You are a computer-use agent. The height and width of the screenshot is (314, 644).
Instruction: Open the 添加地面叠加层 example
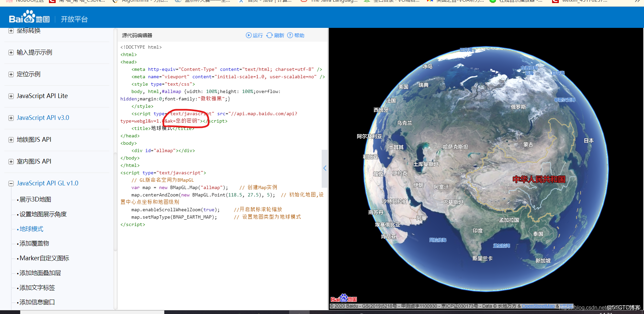point(40,273)
